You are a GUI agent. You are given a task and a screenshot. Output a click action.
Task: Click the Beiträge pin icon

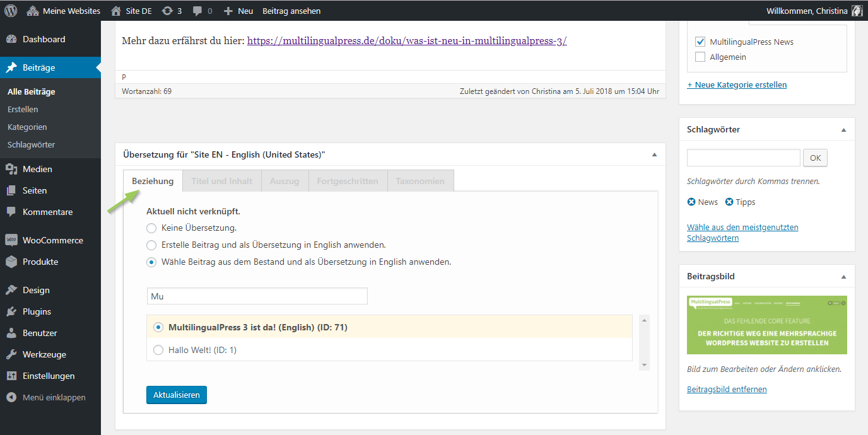[x=11, y=67]
